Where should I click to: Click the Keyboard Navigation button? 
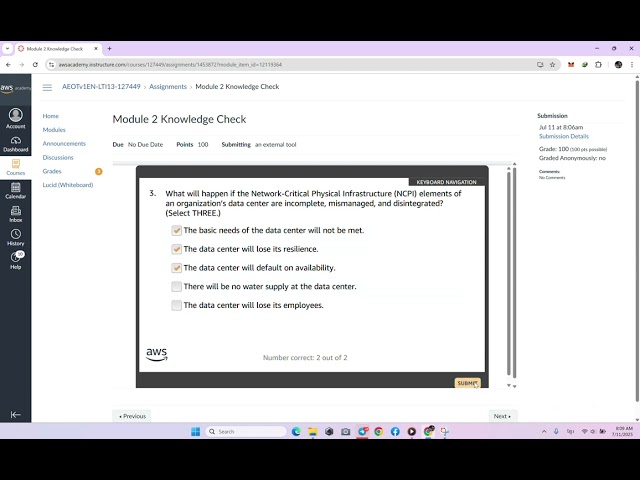[x=447, y=182]
